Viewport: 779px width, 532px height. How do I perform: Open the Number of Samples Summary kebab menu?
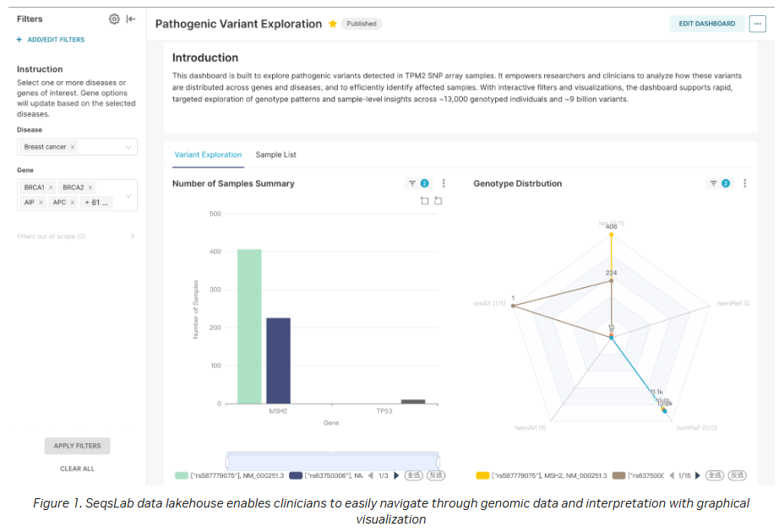coord(444,183)
